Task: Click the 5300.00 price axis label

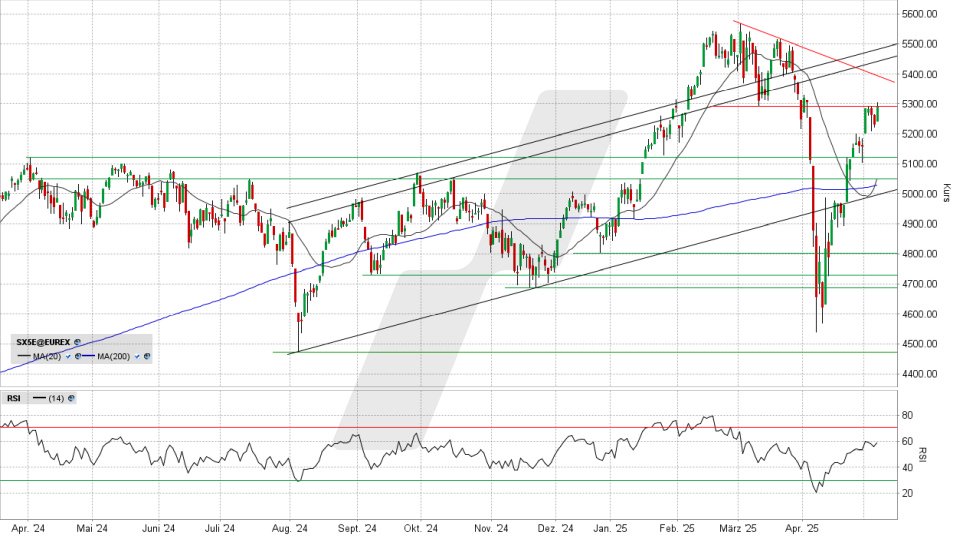Action: point(920,104)
